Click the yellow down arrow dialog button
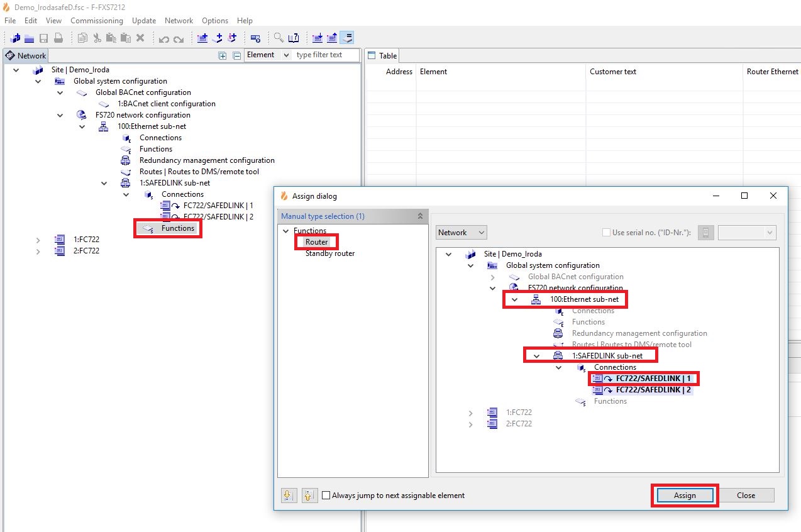This screenshot has width=801, height=532. pyautogui.click(x=289, y=496)
